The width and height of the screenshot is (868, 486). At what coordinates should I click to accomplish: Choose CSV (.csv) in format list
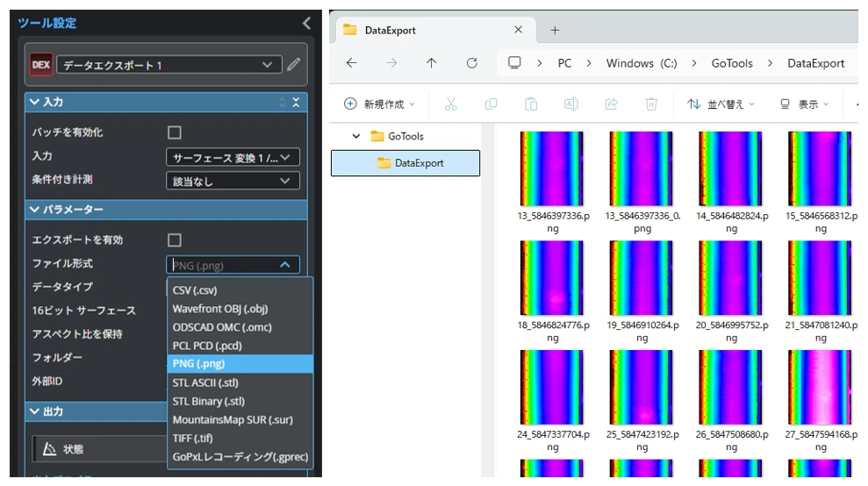click(194, 290)
